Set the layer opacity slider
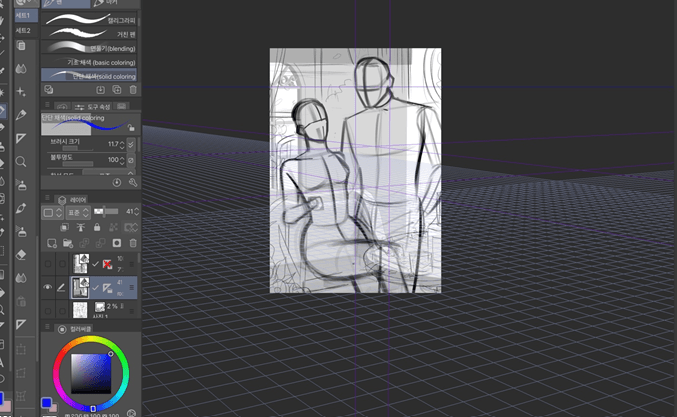Screen dimensions: 677x417 [x=106, y=212]
